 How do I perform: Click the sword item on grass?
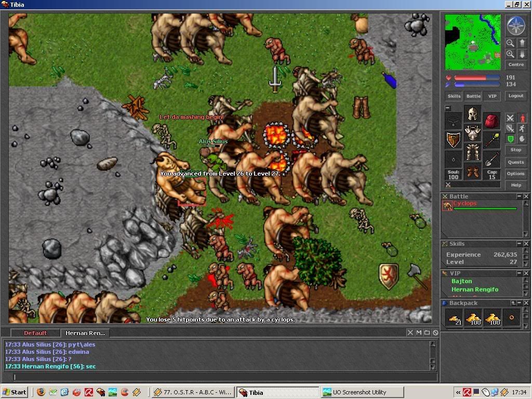coord(275,79)
